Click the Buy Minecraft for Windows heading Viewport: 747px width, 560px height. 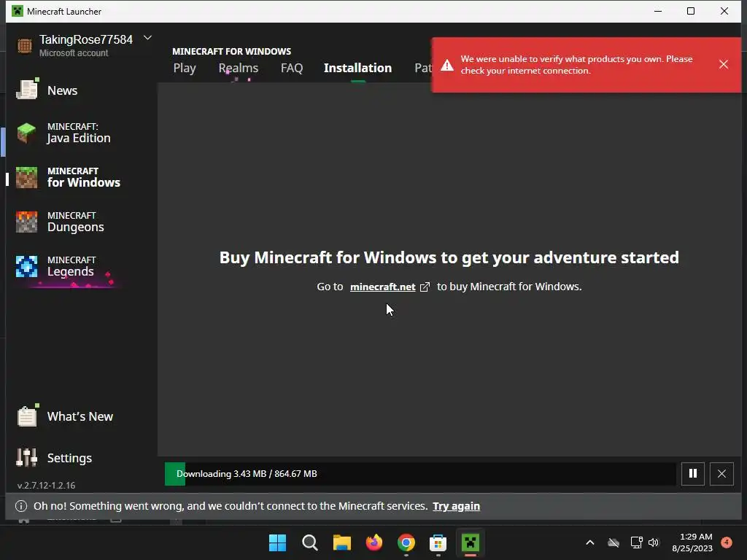(x=449, y=257)
